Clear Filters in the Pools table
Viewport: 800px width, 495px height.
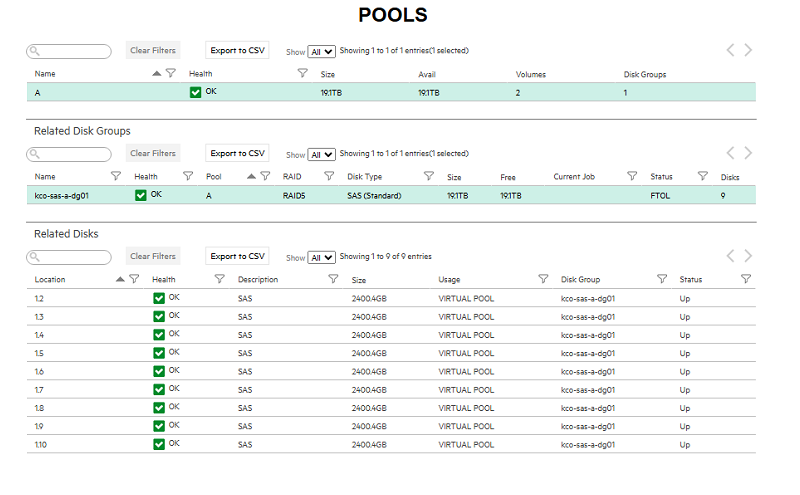[x=153, y=51]
